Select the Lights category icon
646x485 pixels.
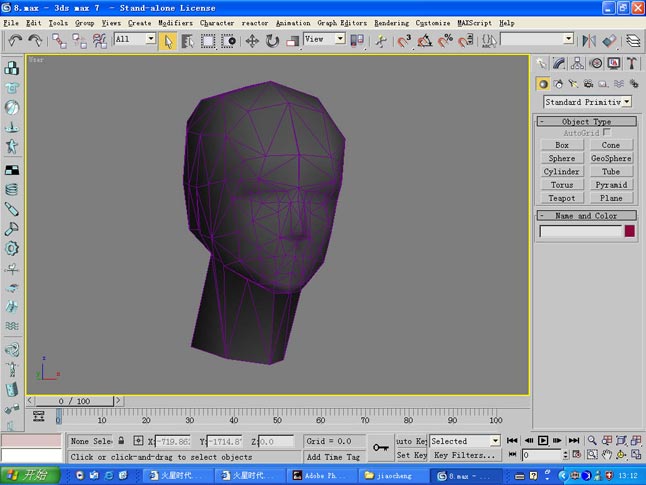tap(573, 84)
